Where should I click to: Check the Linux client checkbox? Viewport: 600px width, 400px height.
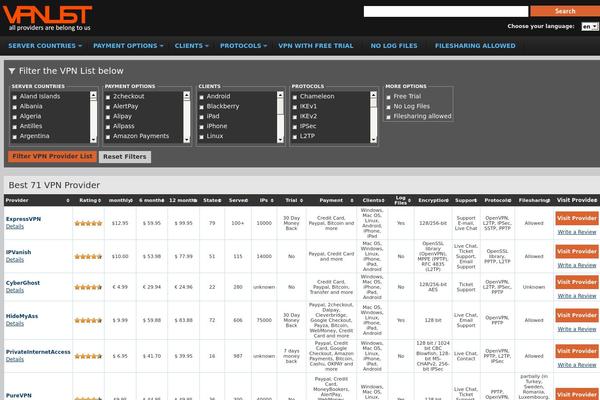pyautogui.click(x=202, y=137)
